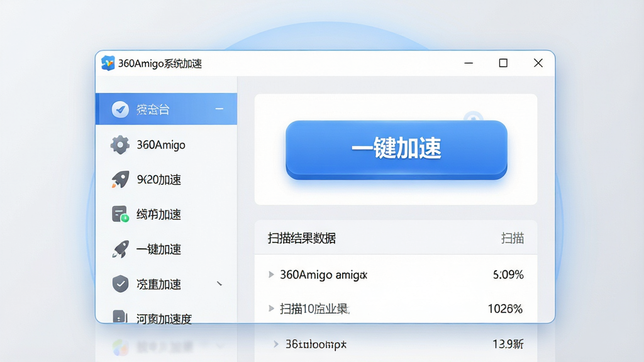Click the document icon with green badge
Image resolution: width=644 pixels, height=362 pixels.
point(120,214)
